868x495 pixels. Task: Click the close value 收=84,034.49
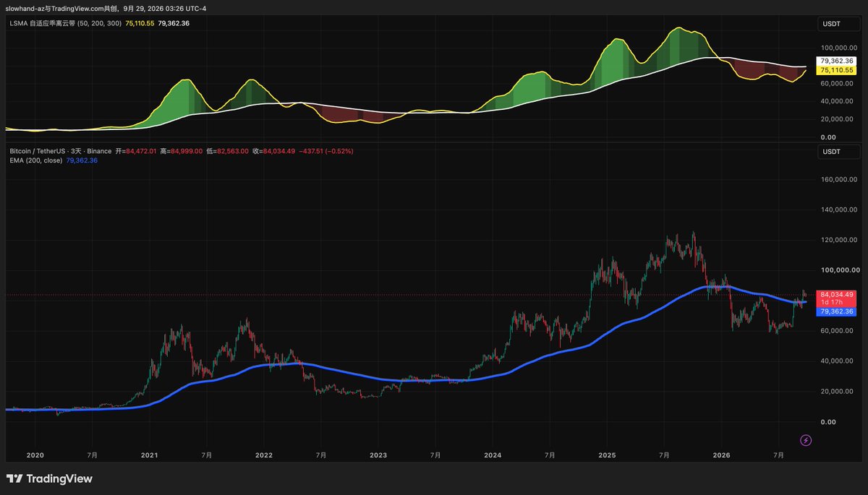(x=273, y=151)
